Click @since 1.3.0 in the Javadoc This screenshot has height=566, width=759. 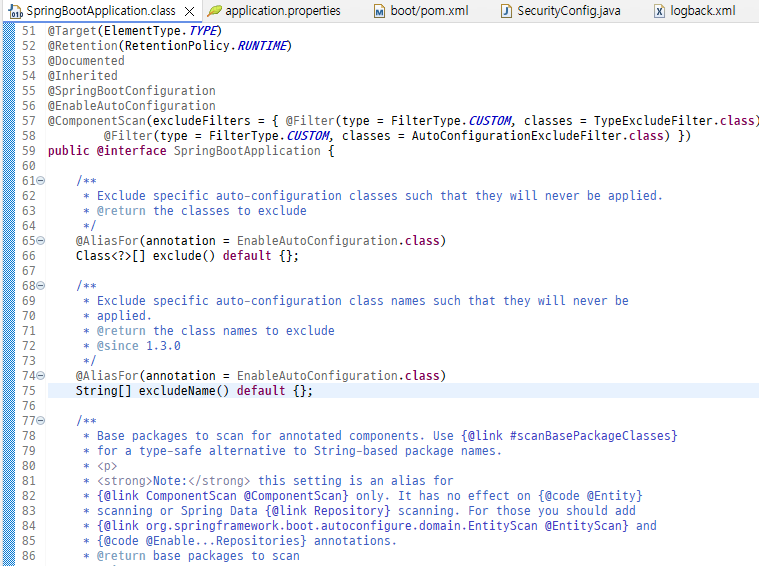(x=138, y=346)
